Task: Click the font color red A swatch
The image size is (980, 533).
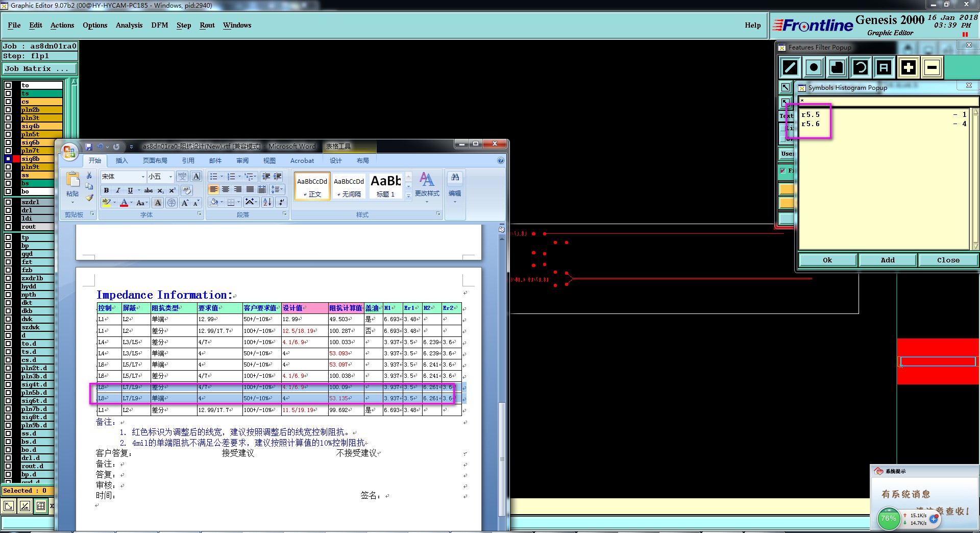Action: point(124,203)
